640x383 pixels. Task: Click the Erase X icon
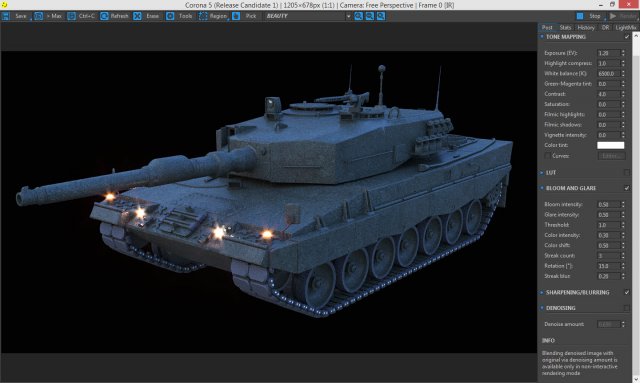[x=138, y=16]
